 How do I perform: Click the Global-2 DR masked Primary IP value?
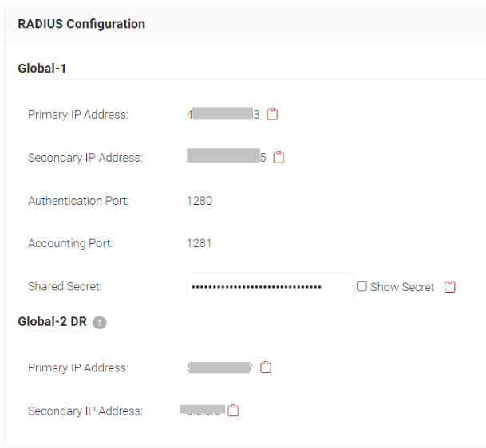(219, 367)
